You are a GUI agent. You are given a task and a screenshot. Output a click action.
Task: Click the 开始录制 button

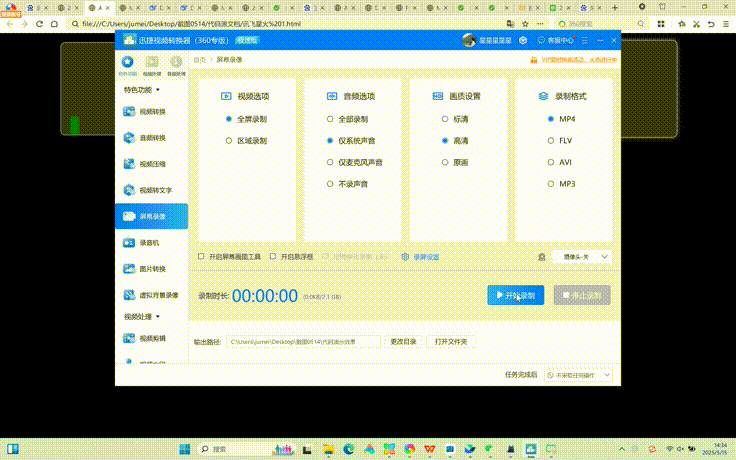(516, 295)
